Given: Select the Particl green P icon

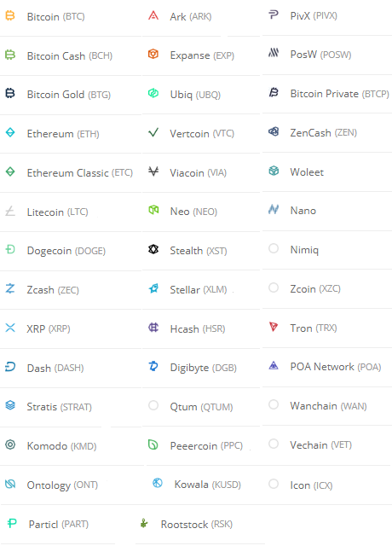Looking at the screenshot, I should tap(12, 523).
